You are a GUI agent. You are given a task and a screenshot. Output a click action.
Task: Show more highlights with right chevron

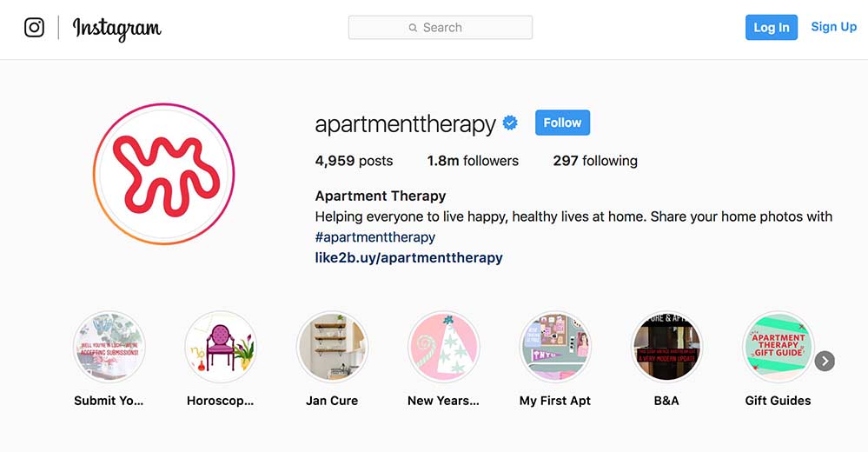coord(825,361)
